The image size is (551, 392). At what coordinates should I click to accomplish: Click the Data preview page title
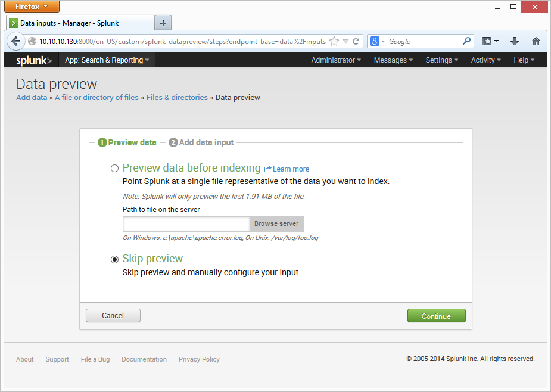[x=57, y=84]
